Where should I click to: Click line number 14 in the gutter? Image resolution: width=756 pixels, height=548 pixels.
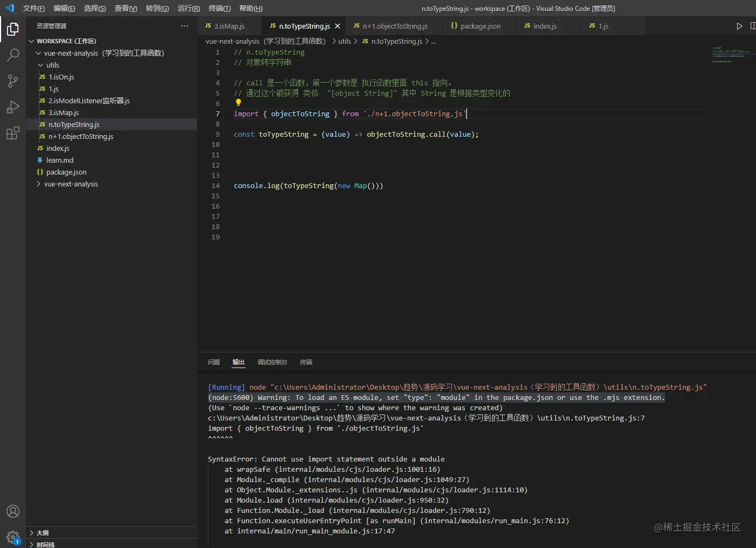[215, 185]
